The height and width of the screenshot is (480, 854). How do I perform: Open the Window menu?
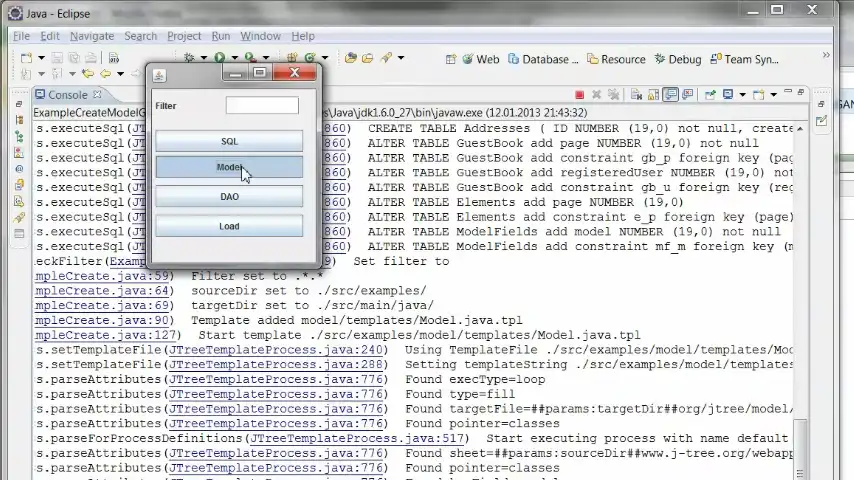(x=260, y=36)
